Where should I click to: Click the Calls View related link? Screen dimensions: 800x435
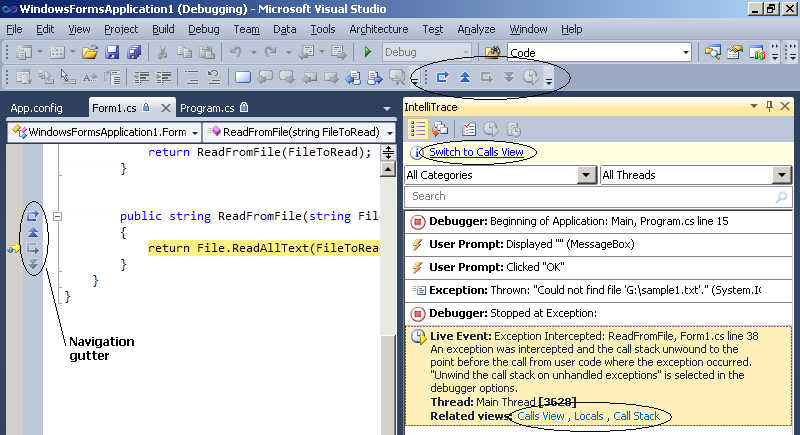[x=541, y=416]
